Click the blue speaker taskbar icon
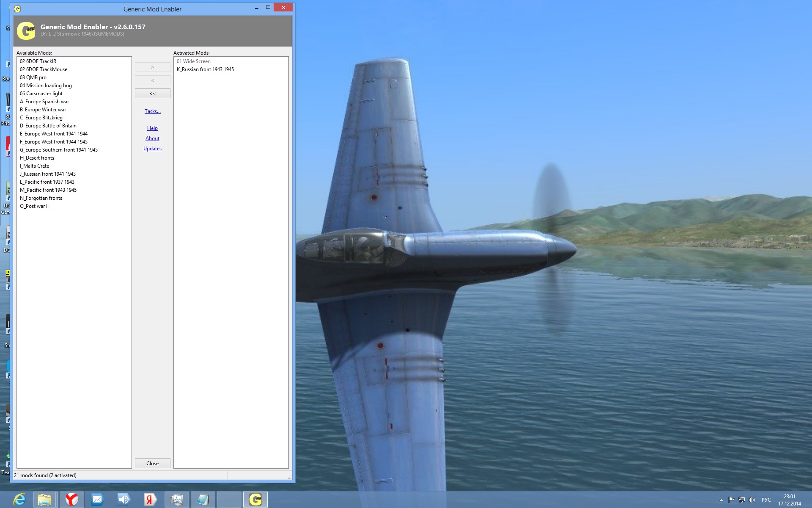Viewport: 812px width, 508px height. click(x=123, y=500)
